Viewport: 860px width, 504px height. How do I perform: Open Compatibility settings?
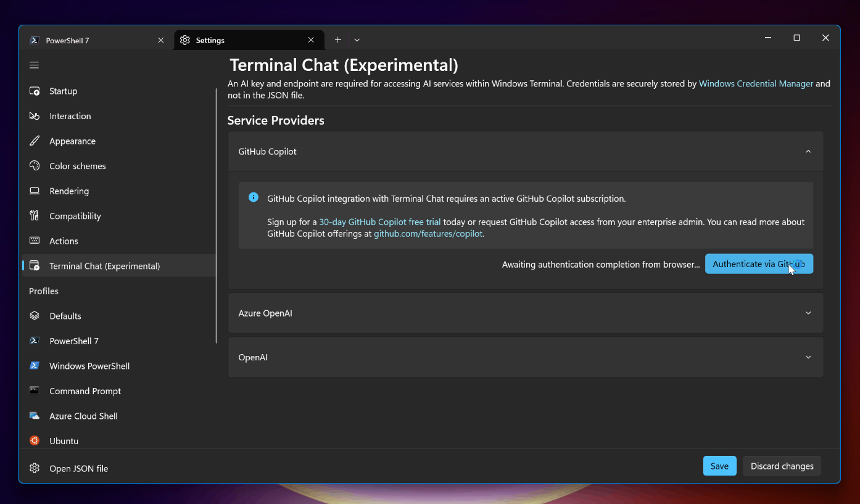(75, 215)
